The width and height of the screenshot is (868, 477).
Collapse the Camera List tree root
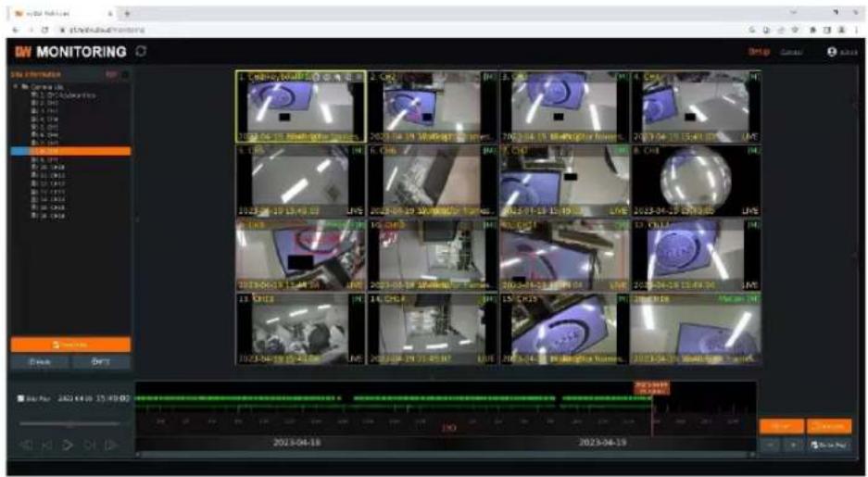tap(16, 87)
